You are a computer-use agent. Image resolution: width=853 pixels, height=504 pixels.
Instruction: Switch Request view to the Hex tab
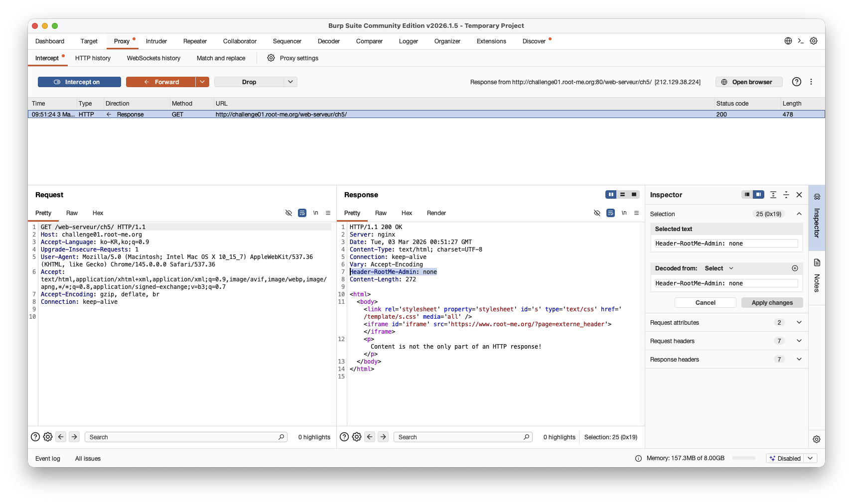[98, 213]
